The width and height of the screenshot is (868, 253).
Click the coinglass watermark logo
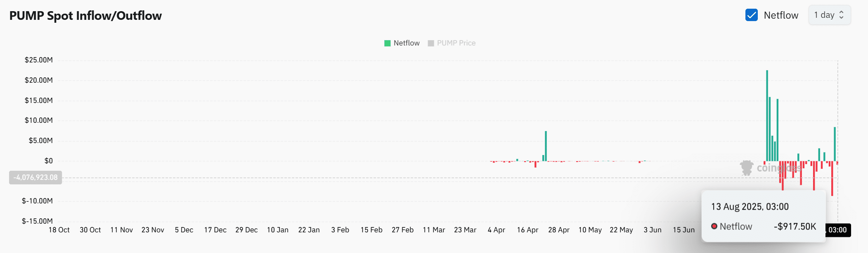(x=747, y=168)
